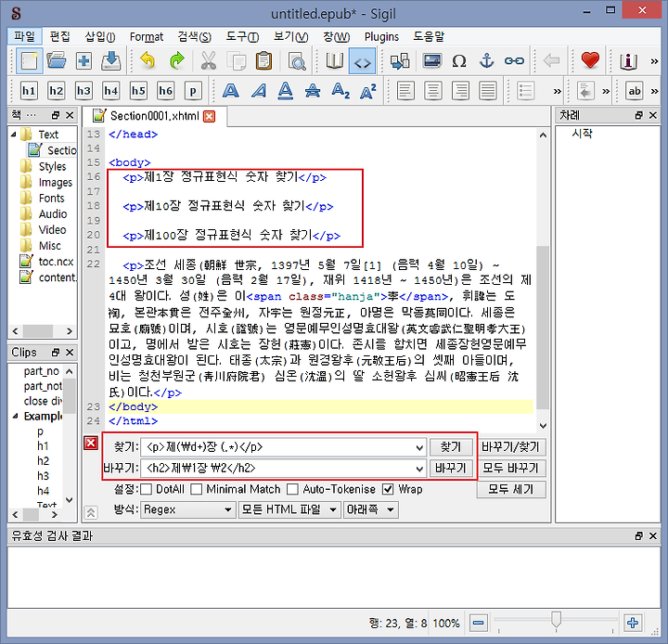This screenshot has height=644, width=668.
Task: Click the Add existing files plus icon
Action: tap(83, 61)
